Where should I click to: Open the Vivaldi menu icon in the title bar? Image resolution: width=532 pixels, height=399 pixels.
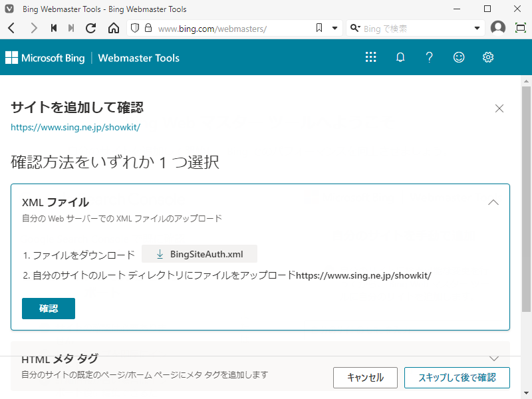coord(9,9)
